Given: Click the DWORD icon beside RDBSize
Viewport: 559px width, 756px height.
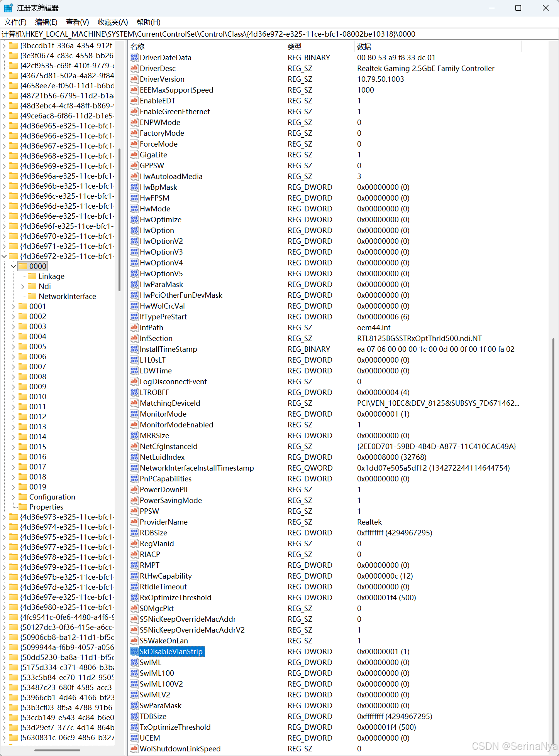Looking at the screenshot, I should (134, 533).
